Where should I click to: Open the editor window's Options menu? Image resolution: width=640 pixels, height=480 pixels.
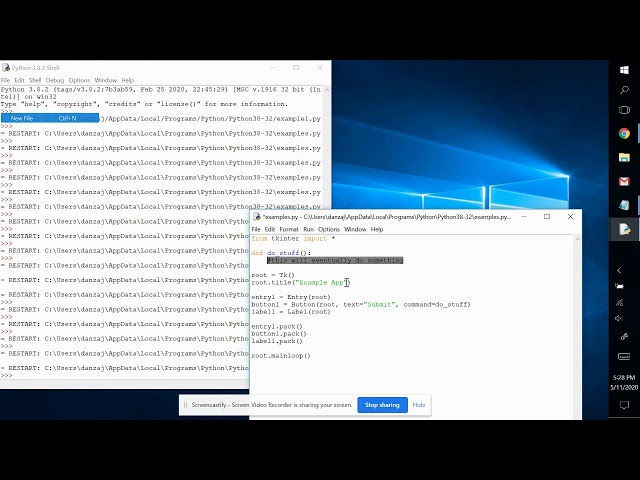coord(329,229)
